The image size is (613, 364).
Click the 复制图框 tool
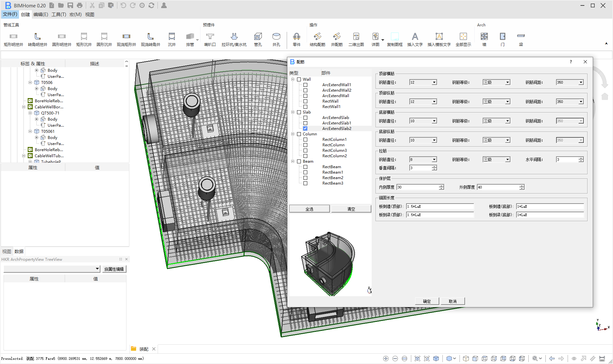[395, 40]
